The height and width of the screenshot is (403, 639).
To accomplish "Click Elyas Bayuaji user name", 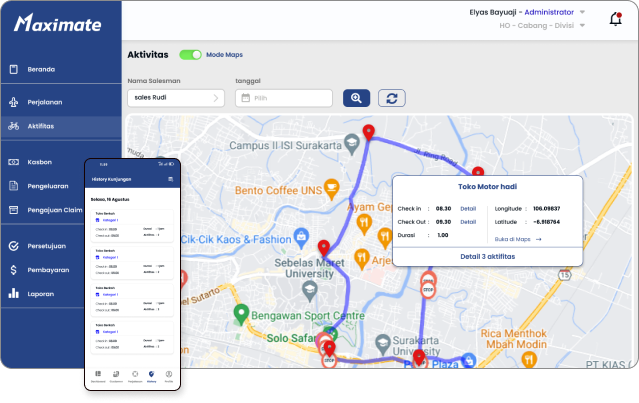I will (493, 12).
